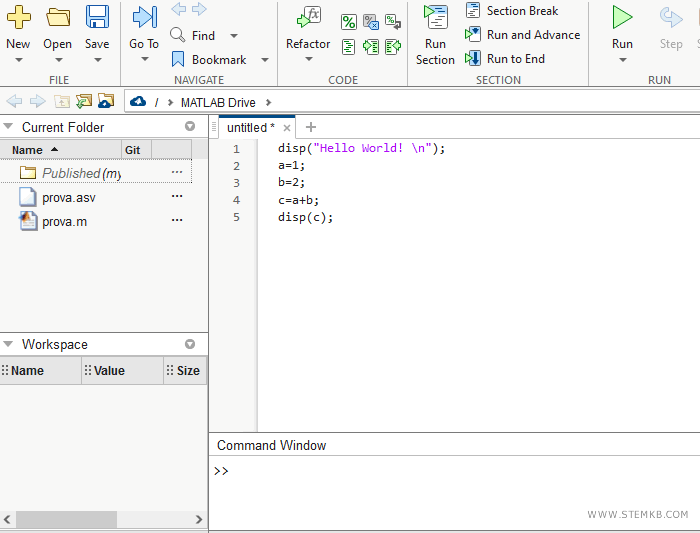Click Run and Advance
The height and width of the screenshot is (533, 700).
click(522, 35)
